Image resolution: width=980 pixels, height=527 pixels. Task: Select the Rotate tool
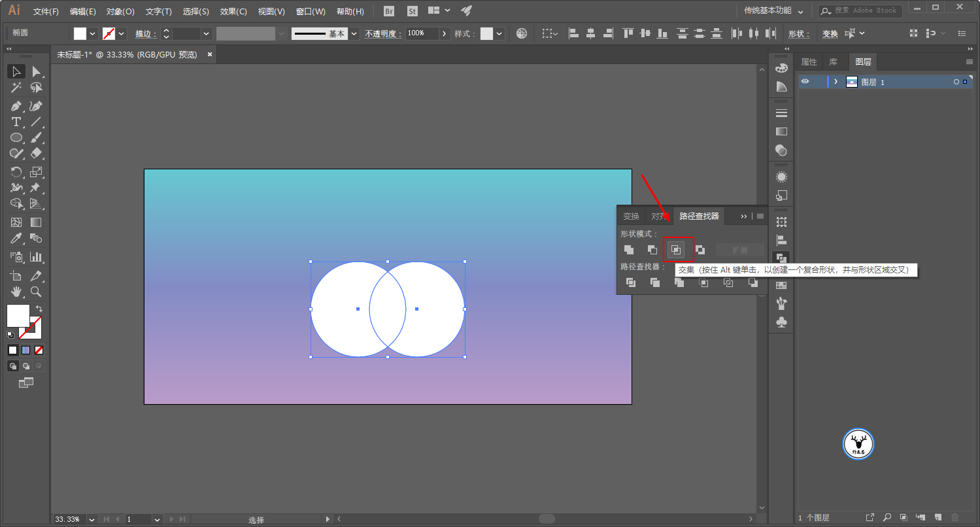click(x=16, y=172)
